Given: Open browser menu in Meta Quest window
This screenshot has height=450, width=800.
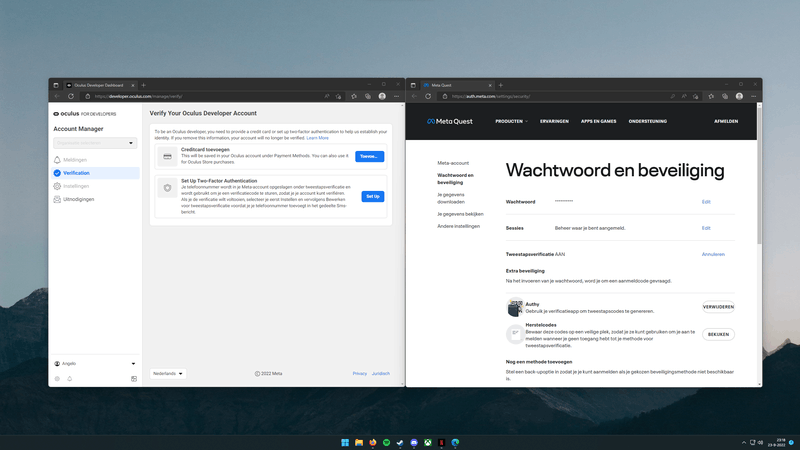Looking at the screenshot, I should point(754,96).
